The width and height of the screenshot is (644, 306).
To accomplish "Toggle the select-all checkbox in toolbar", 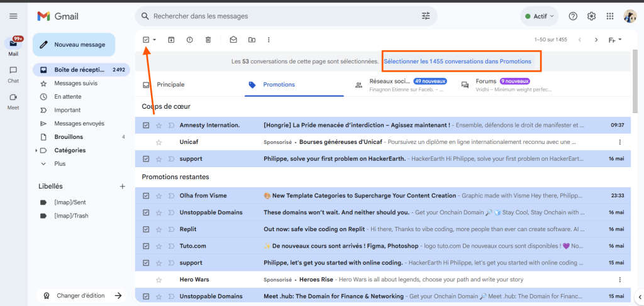I will point(146,40).
